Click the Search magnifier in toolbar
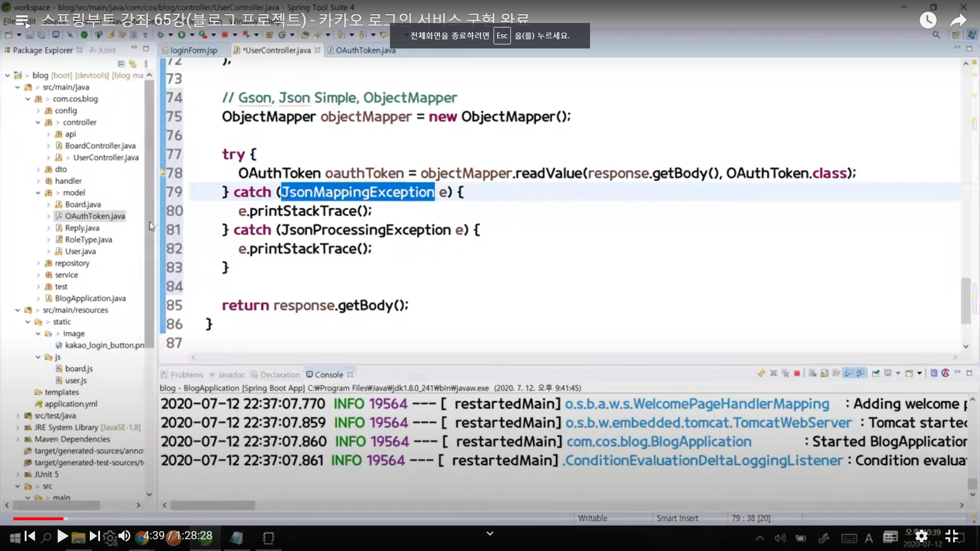The height and width of the screenshot is (551, 980). [936, 35]
